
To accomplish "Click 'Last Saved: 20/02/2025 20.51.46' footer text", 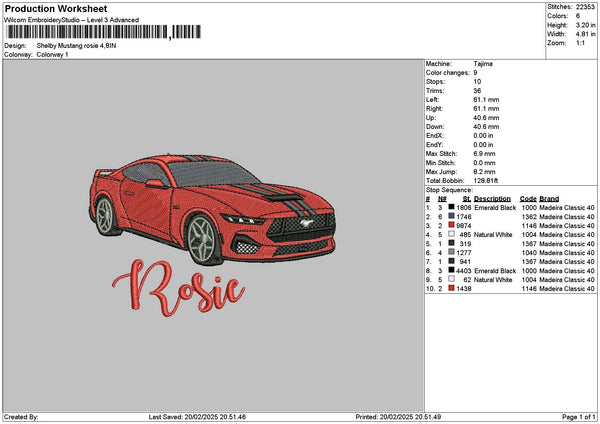I will (197, 417).
